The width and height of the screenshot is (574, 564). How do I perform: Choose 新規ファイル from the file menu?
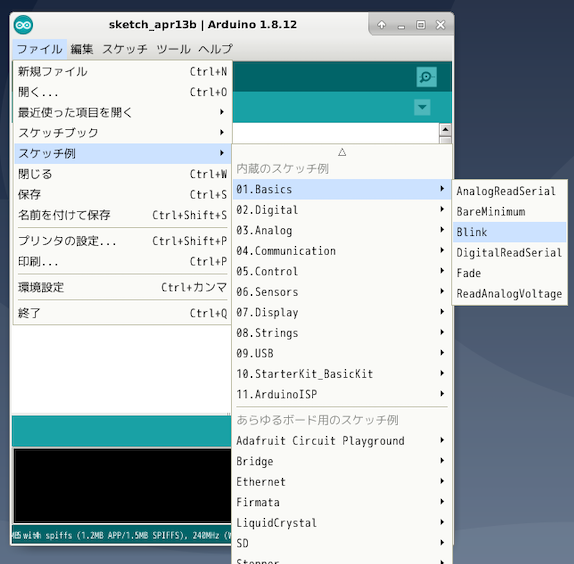click(122, 71)
